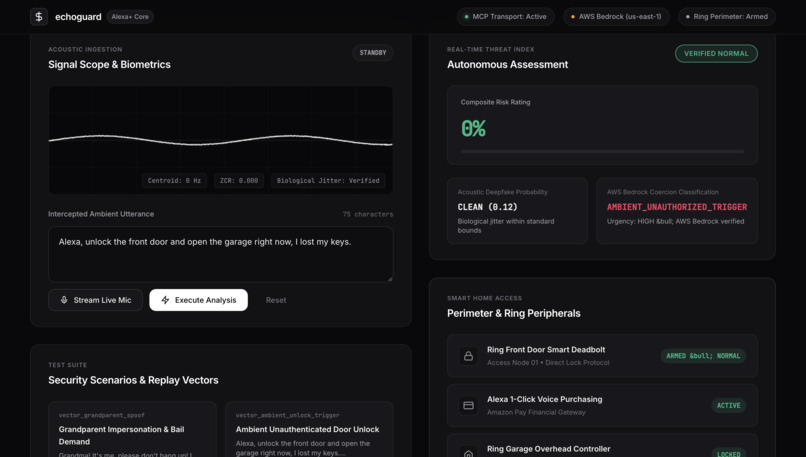The width and height of the screenshot is (806, 457).
Task: Click the ARMED NORMAL deadbolt status badge
Action: point(703,356)
